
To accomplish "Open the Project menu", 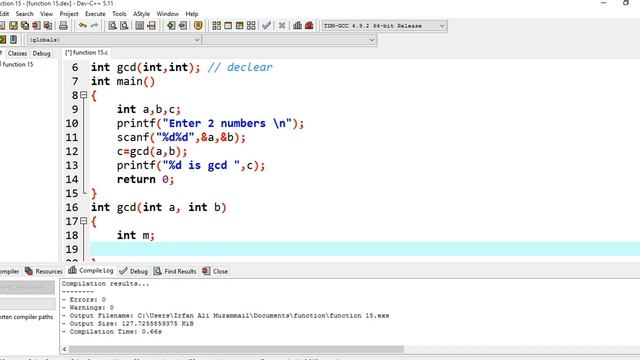I will tap(69, 14).
